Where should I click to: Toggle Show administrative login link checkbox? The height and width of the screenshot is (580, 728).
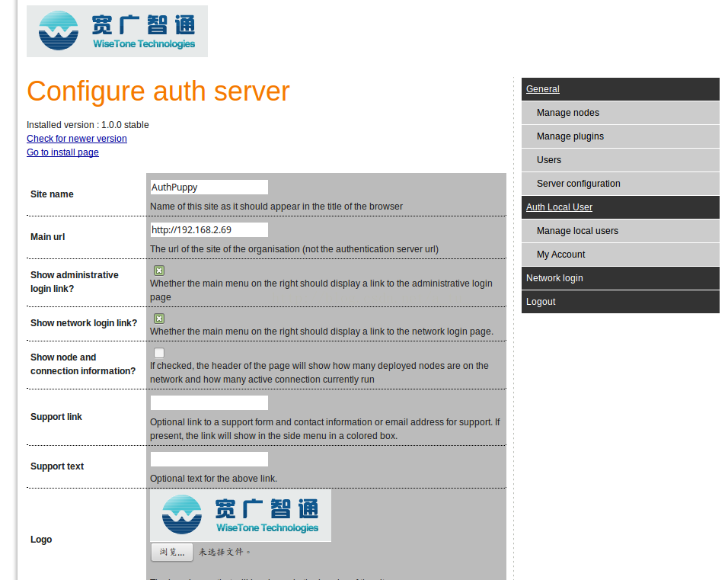(159, 271)
